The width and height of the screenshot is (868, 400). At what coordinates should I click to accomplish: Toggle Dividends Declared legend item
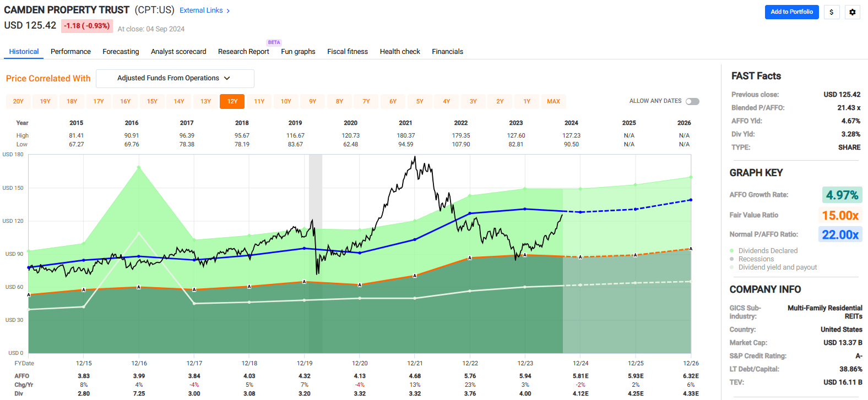pos(768,251)
